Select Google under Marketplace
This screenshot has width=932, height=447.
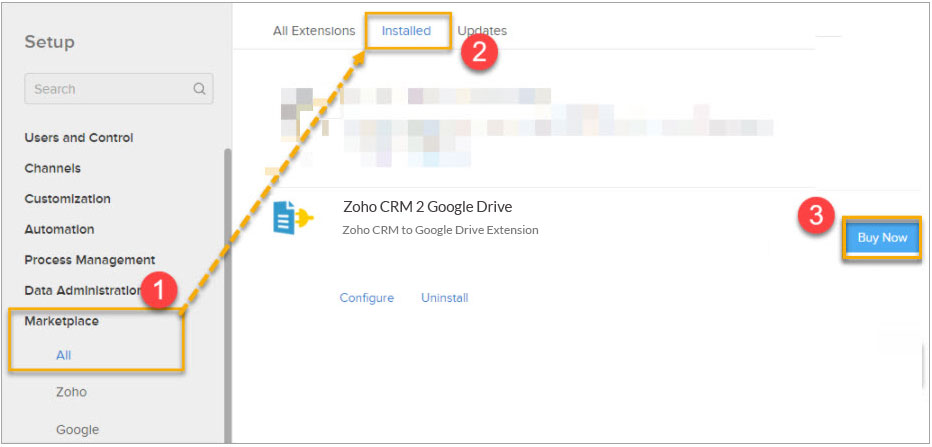tap(77, 429)
